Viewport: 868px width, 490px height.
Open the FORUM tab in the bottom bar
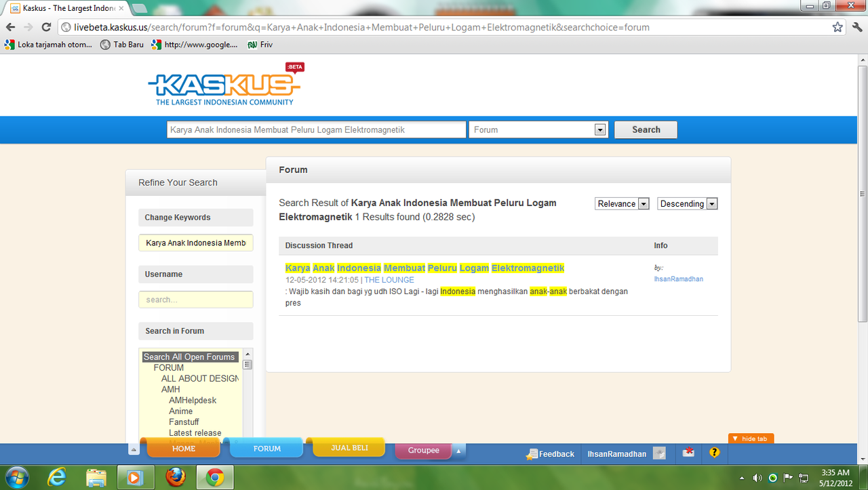tap(267, 448)
